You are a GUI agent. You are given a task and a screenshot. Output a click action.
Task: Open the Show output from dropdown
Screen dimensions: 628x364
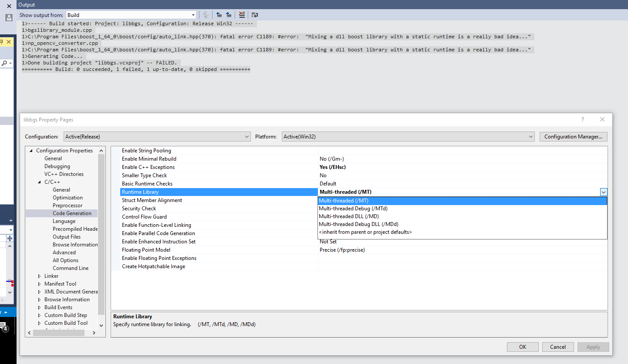pyautogui.click(x=193, y=14)
